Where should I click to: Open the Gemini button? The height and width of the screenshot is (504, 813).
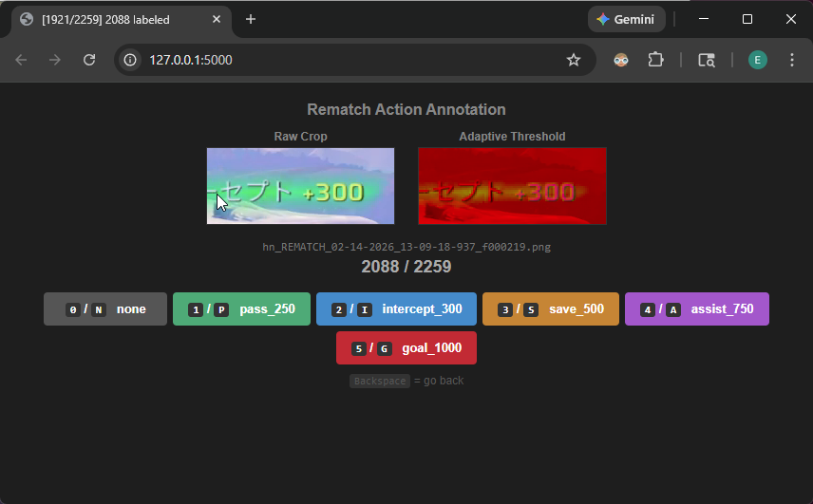point(626,19)
